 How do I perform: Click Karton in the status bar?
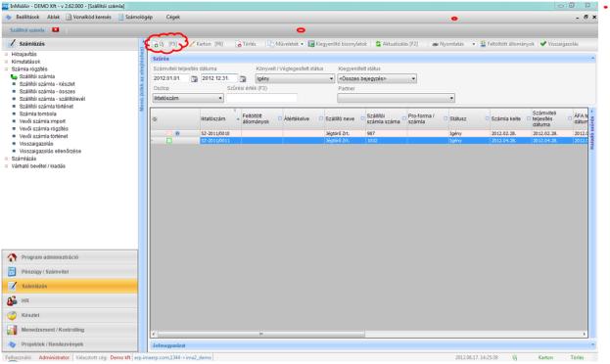tap(545, 357)
